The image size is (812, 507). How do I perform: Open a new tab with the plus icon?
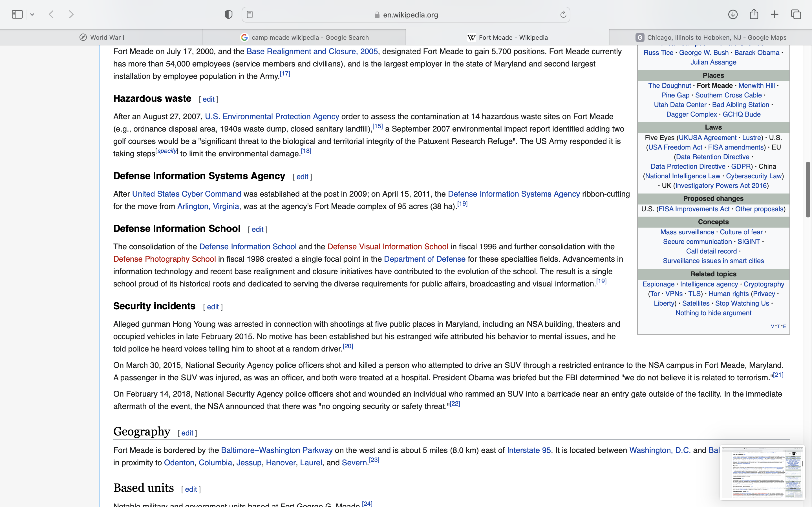coord(775,14)
